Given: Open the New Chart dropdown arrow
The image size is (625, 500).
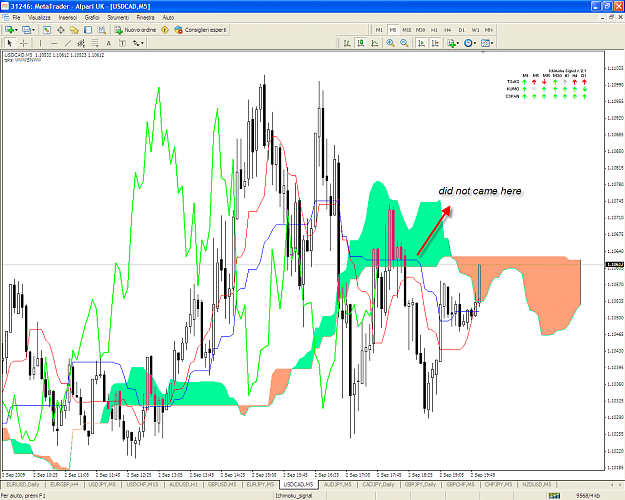Looking at the screenshot, I should [x=16, y=30].
